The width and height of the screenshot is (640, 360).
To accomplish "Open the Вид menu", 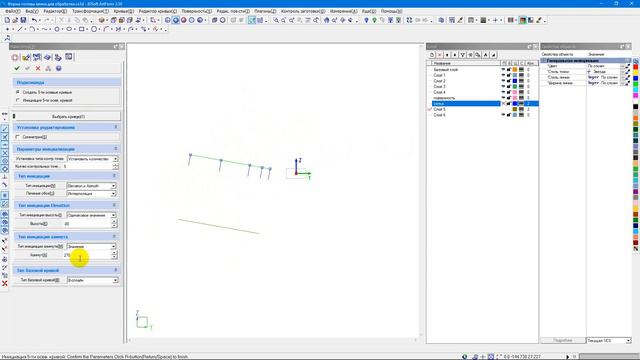I will [32, 11].
